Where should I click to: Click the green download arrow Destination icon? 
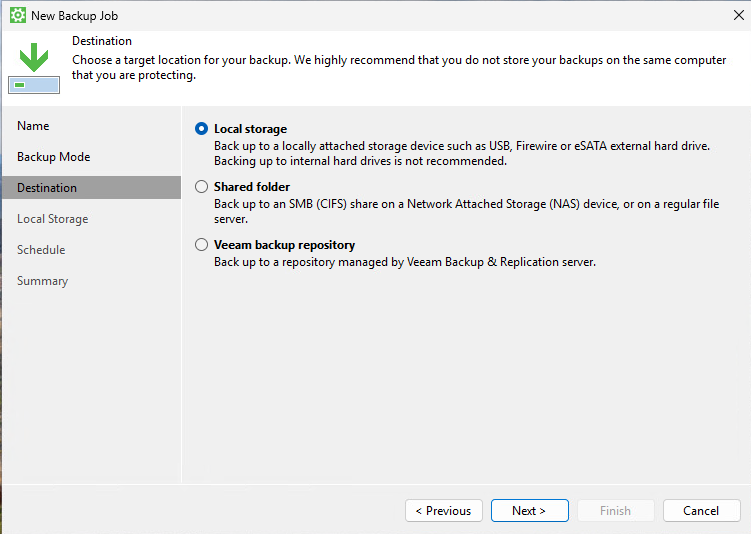pos(34,68)
